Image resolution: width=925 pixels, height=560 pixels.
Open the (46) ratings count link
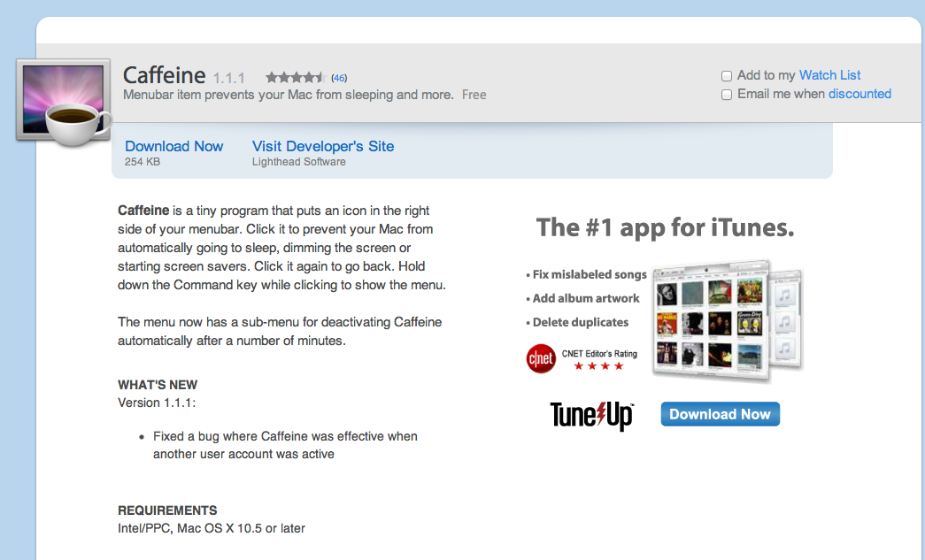(x=339, y=78)
